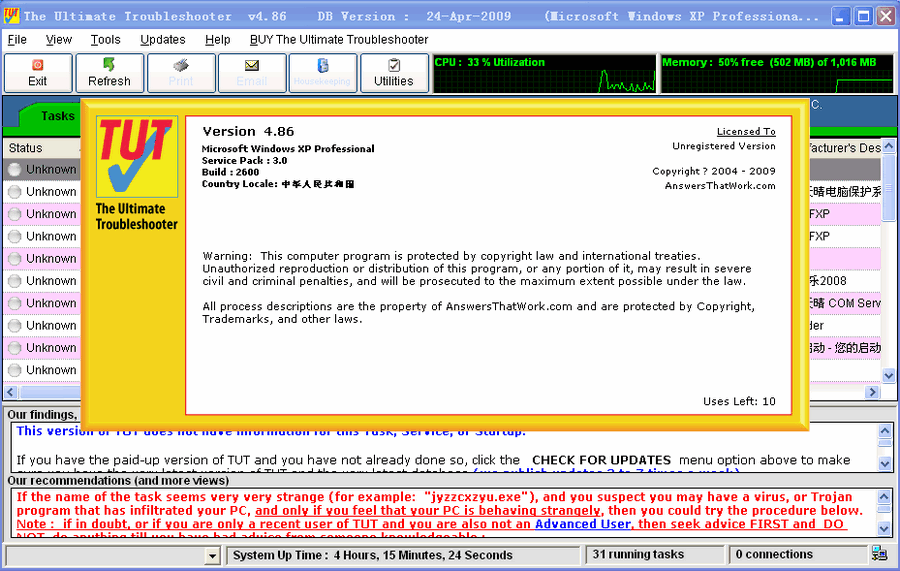Click 'Build : 2600' text
The width and height of the screenshot is (900, 571).
tap(230, 172)
